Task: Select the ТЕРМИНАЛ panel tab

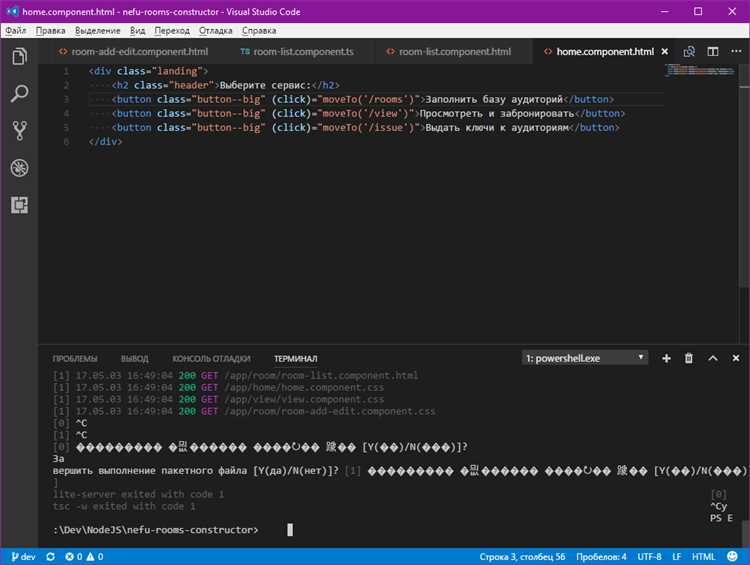Action: click(x=296, y=359)
